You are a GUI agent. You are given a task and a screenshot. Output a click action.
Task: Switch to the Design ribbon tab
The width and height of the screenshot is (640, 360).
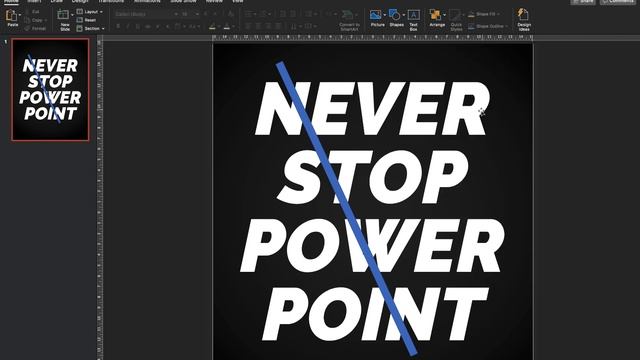pyautogui.click(x=80, y=1)
